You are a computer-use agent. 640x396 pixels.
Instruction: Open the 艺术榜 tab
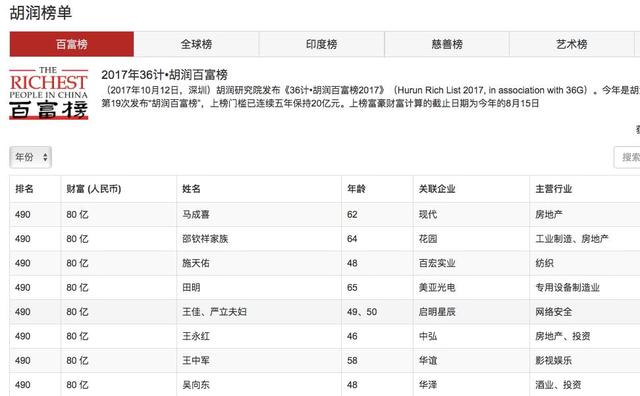click(572, 44)
